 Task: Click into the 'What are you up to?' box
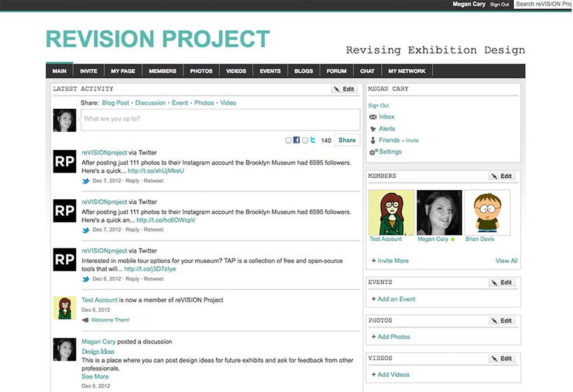(x=220, y=120)
